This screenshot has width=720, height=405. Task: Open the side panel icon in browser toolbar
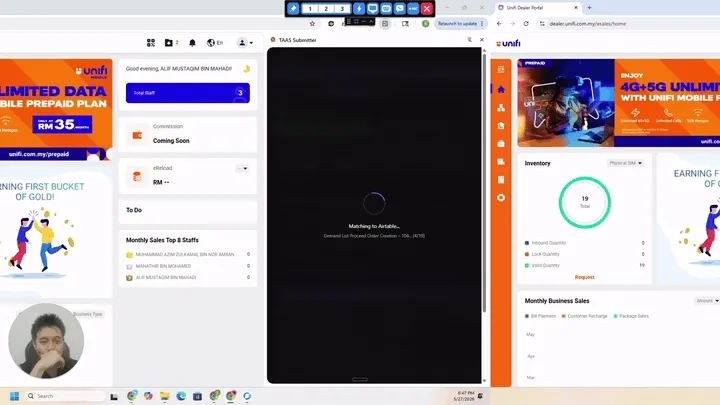pyautogui.click(x=385, y=23)
